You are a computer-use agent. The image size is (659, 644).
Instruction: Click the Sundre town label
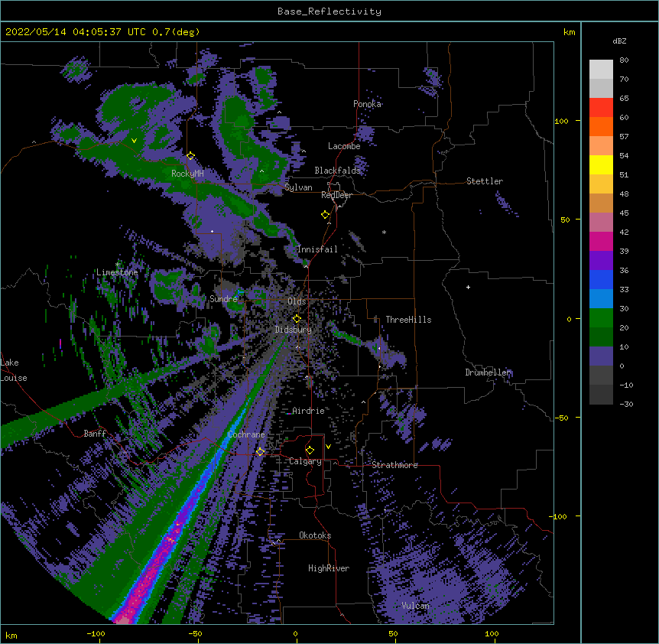(x=223, y=299)
